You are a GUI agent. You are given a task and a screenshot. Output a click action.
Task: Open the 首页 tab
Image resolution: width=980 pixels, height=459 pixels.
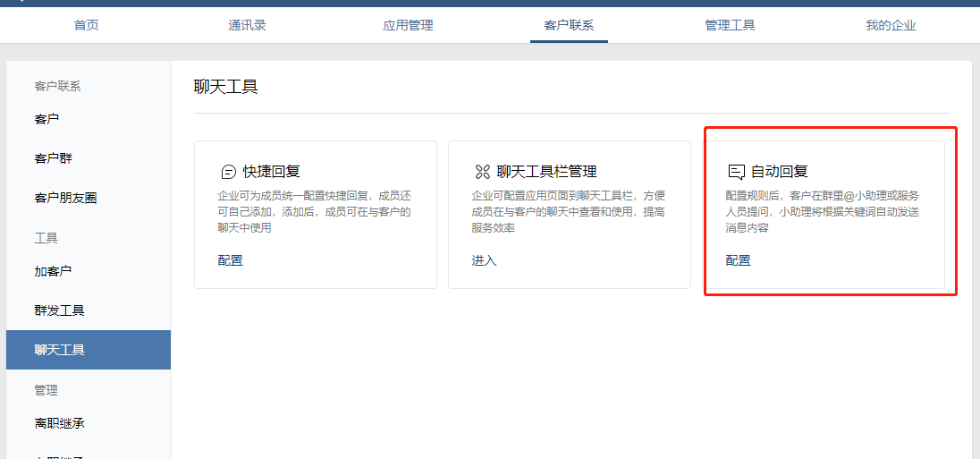click(x=86, y=26)
